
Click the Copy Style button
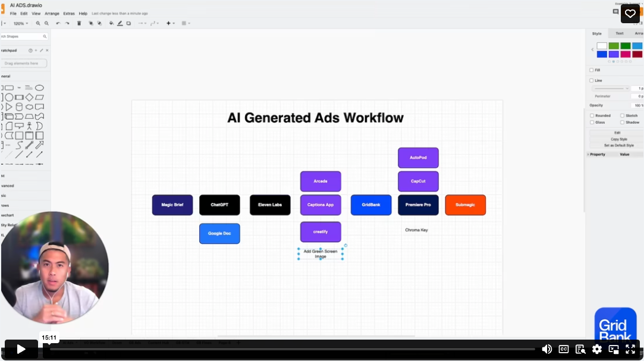click(618, 139)
